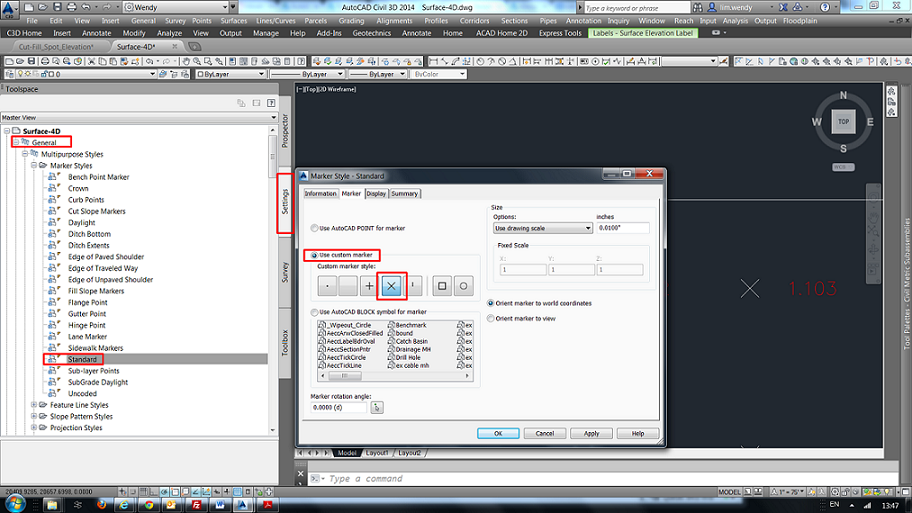Select Orient marker to world coordinates
The height and width of the screenshot is (513, 912).
click(x=490, y=303)
